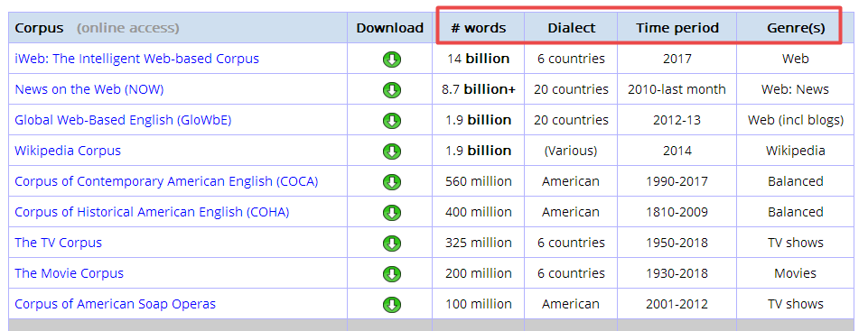The width and height of the screenshot is (868, 331).
Task: Click the download icon for News on the Web
Action: pyautogui.click(x=391, y=89)
